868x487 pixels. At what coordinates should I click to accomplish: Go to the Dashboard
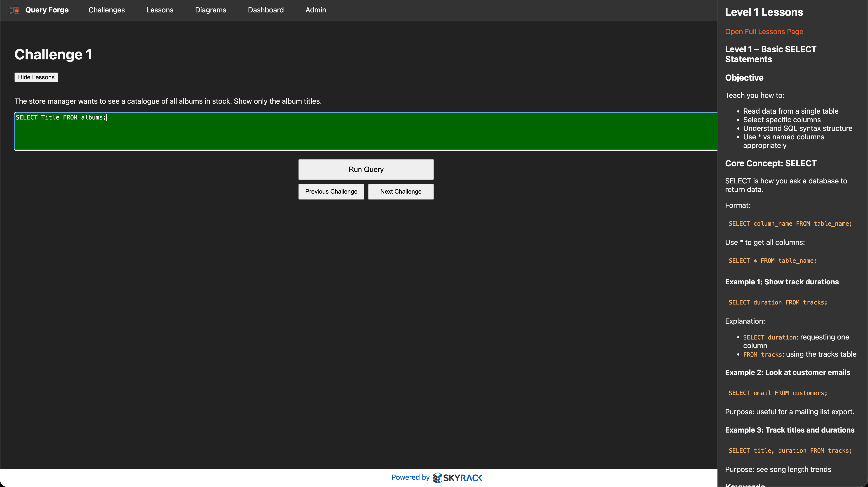[x=266, y=10]
